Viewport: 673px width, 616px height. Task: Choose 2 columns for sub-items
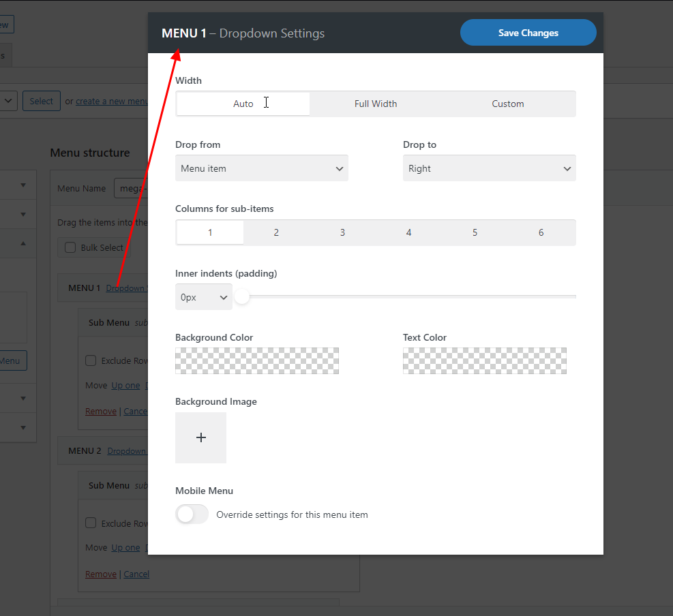click(x=276, y=232)
